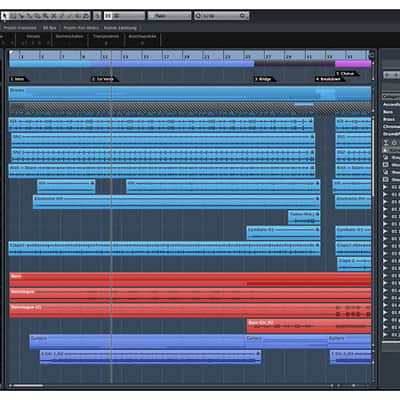This screenshot has height=400, width=400.
Task: Expand the first '01' row in browser list
Action: pos(386,187)
